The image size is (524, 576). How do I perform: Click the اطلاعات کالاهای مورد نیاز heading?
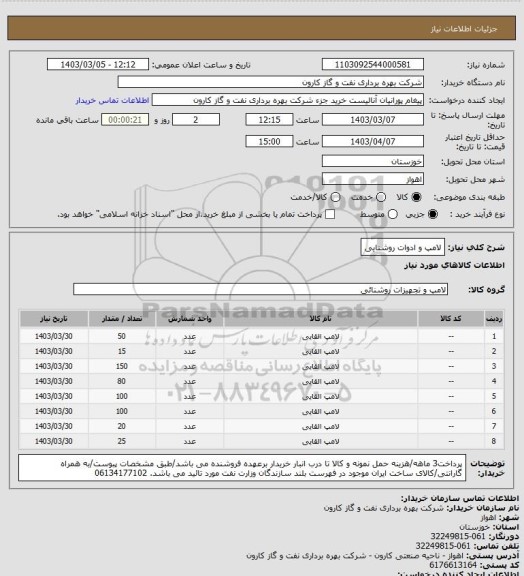(x=454, y=265)
